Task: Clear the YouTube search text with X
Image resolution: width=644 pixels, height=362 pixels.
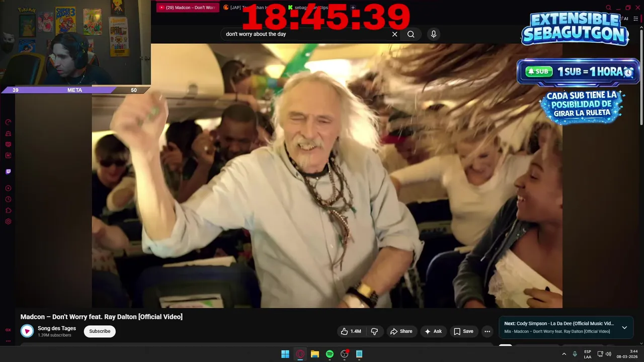Action: [x=394, y=34]
